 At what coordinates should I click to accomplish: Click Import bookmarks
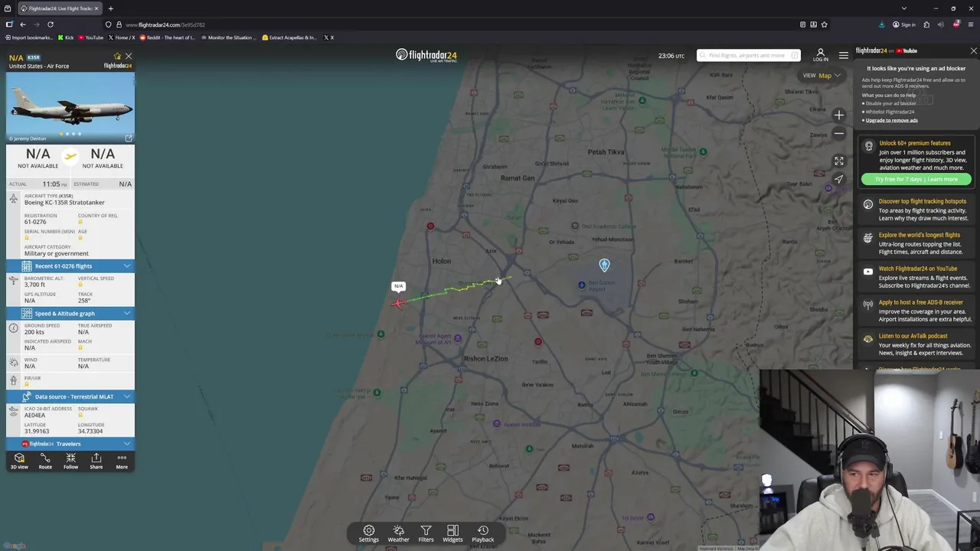click(x=28, y=37)
